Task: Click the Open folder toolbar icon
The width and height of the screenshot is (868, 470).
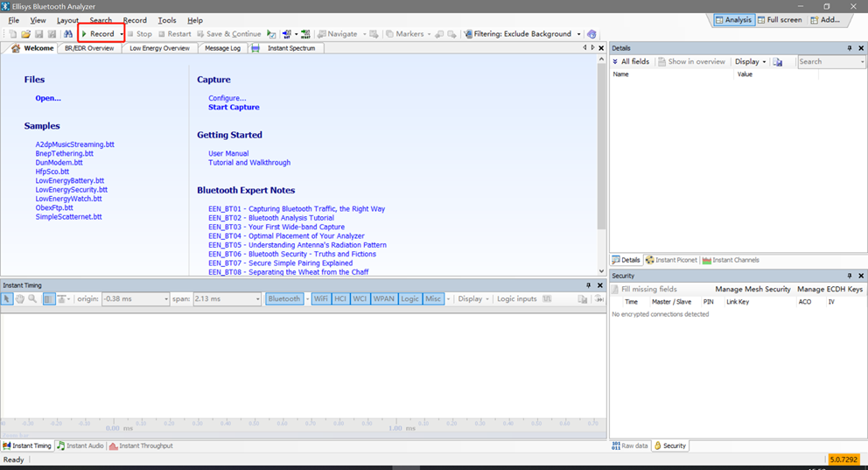Action: 25,34
